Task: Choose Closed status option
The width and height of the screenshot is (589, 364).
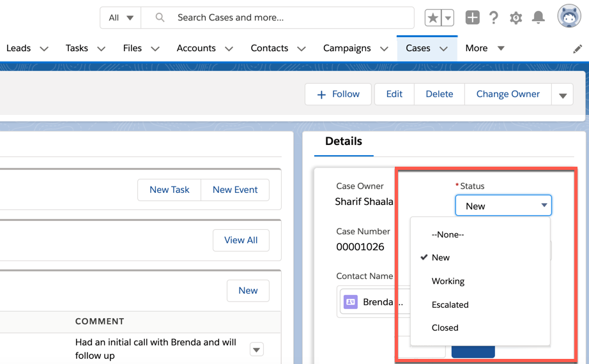Action: point(480,328)
